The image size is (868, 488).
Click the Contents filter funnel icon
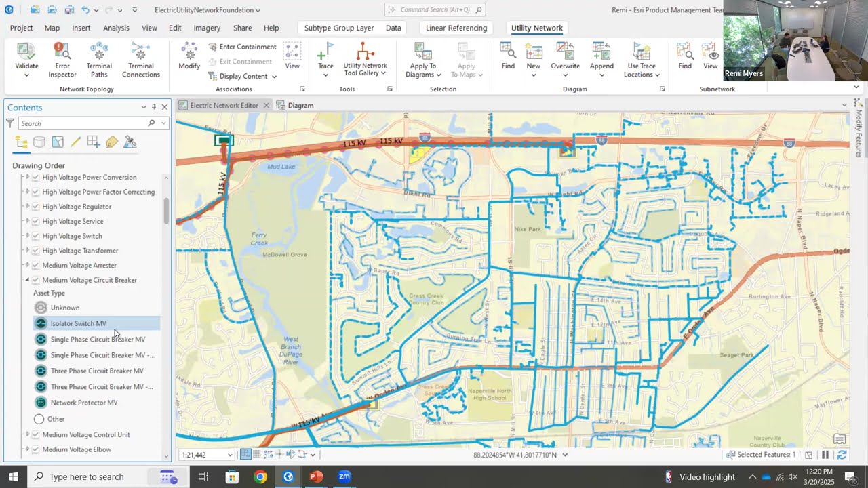pyautogui.click(x=9, y=123)
